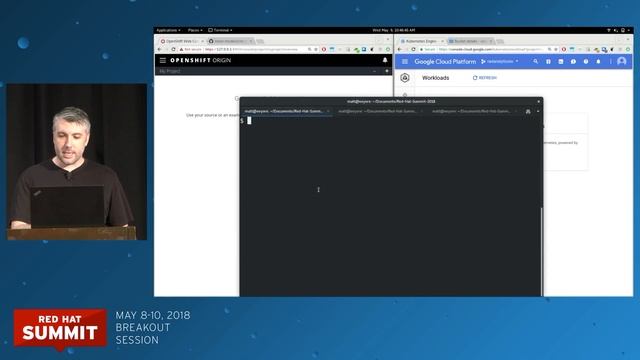Click the terminal new tab icon
Image resolution: width=640 pixels, height=360 pixels.
point(528,111)
